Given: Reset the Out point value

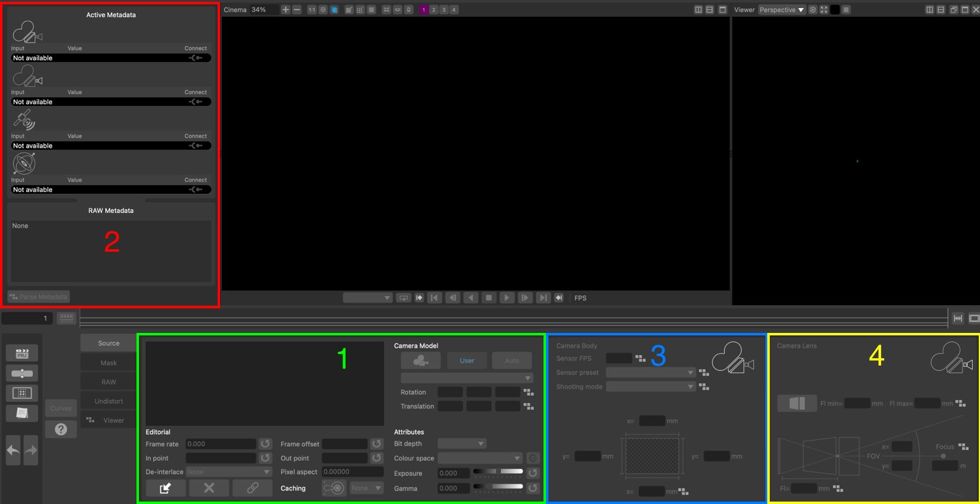Looking at the screenshot, I should pyautogui.click(x=376, y=458).
